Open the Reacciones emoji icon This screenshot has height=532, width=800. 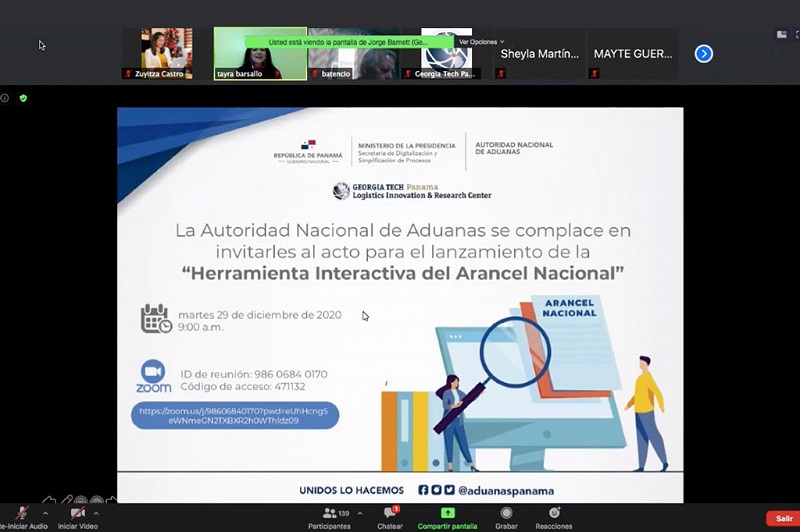click(554, 512)
